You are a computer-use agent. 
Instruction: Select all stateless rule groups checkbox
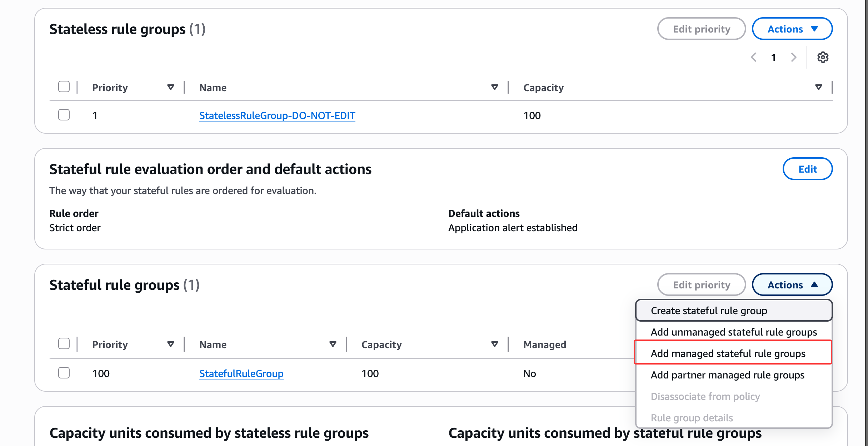coord(64,86)
